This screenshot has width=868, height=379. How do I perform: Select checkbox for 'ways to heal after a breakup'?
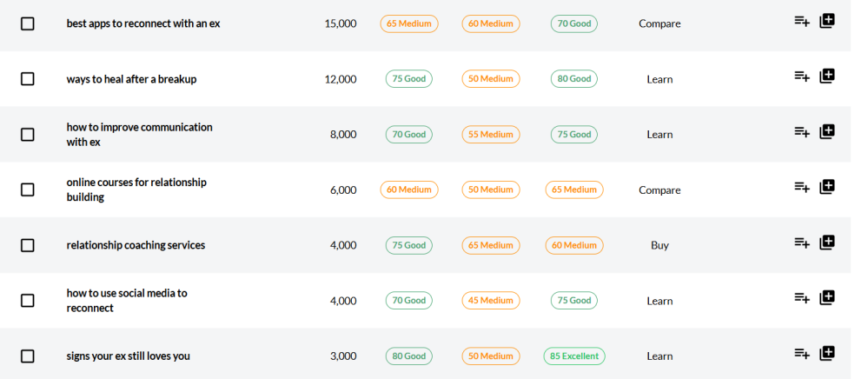click(28, 79)
